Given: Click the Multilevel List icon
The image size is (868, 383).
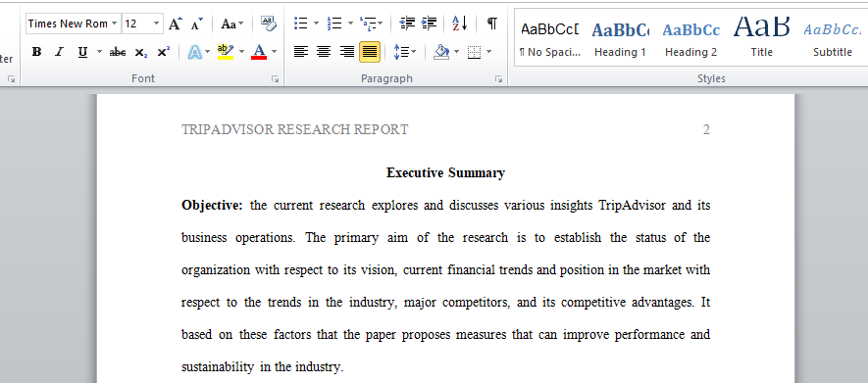Looking at the screenshot, I should pyautogui.click(x=367, y=24).
